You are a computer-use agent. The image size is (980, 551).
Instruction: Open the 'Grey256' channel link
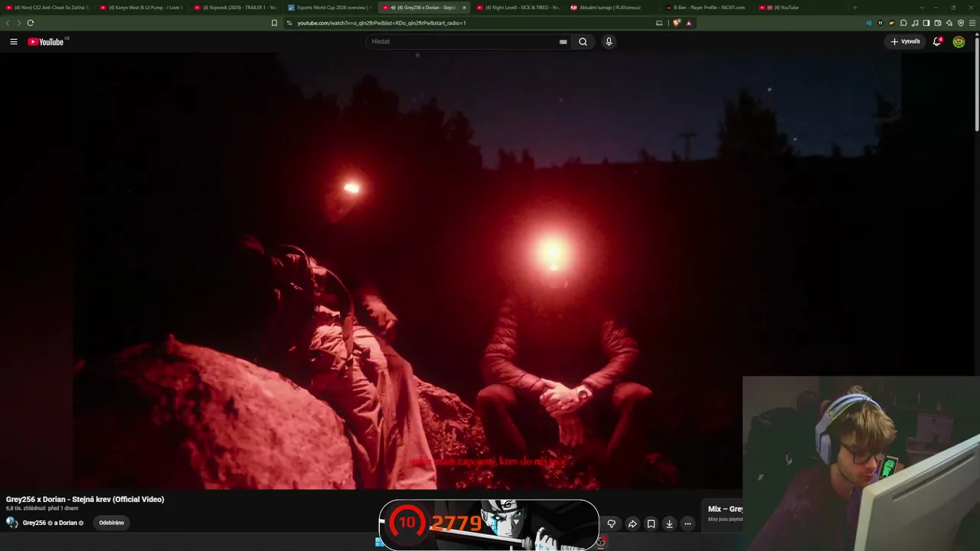point(34,523)
